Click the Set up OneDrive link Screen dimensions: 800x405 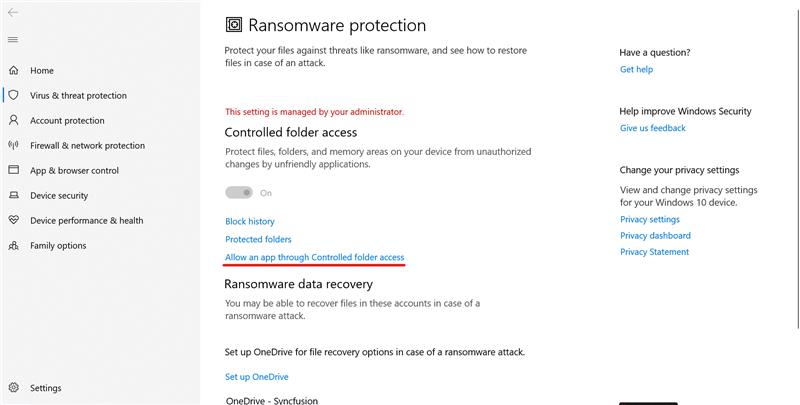pos(256,377)
